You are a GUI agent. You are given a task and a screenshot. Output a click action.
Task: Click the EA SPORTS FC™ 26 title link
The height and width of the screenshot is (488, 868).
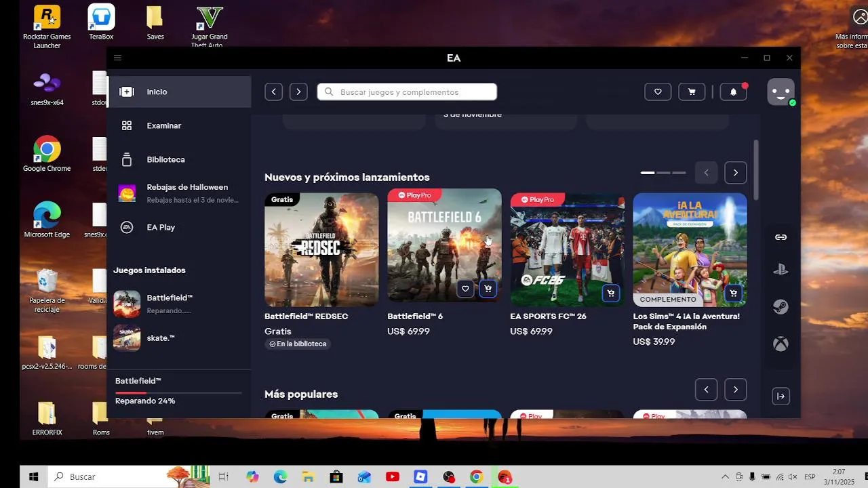click(549, 317)
